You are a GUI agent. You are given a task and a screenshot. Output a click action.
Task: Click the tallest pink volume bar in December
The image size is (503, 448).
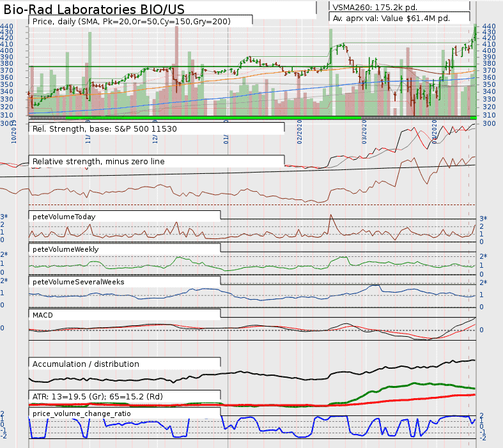(x=176, y=71)
